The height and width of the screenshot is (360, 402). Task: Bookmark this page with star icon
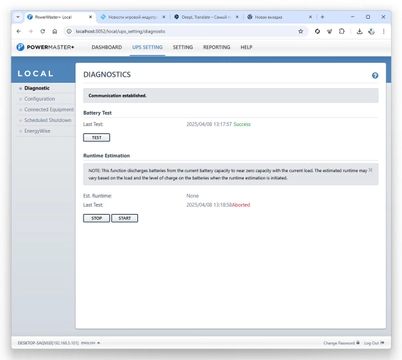click(301, 31)
